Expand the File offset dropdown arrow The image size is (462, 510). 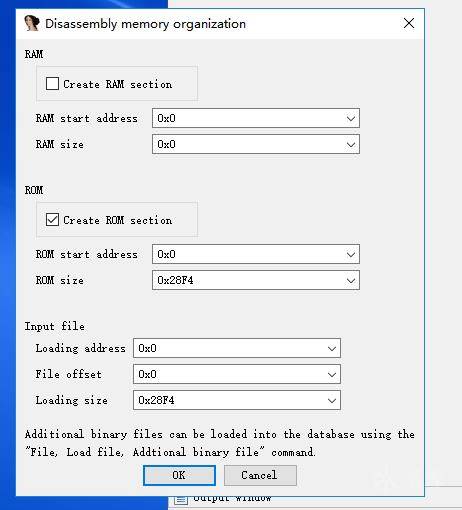coord(332,374)
